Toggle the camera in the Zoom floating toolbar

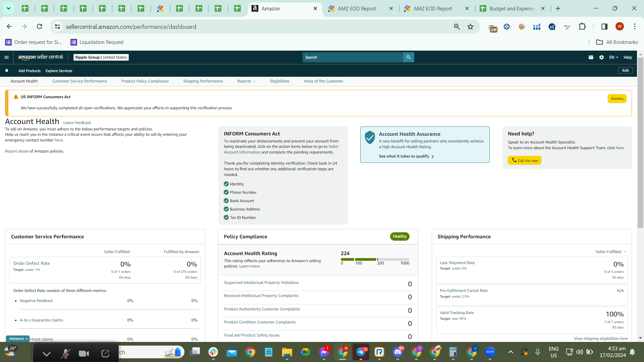(x=84, y=353)
